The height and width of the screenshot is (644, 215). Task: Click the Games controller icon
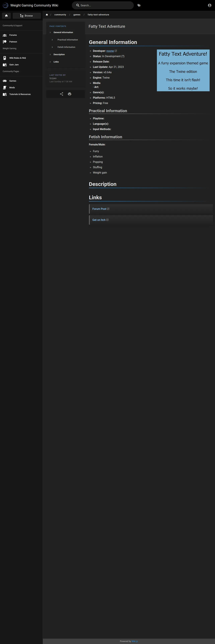tap(5, 81)
